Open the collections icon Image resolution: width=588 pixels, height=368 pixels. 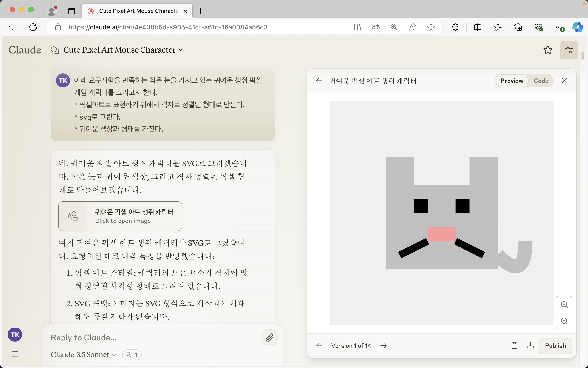pos(518,27)
